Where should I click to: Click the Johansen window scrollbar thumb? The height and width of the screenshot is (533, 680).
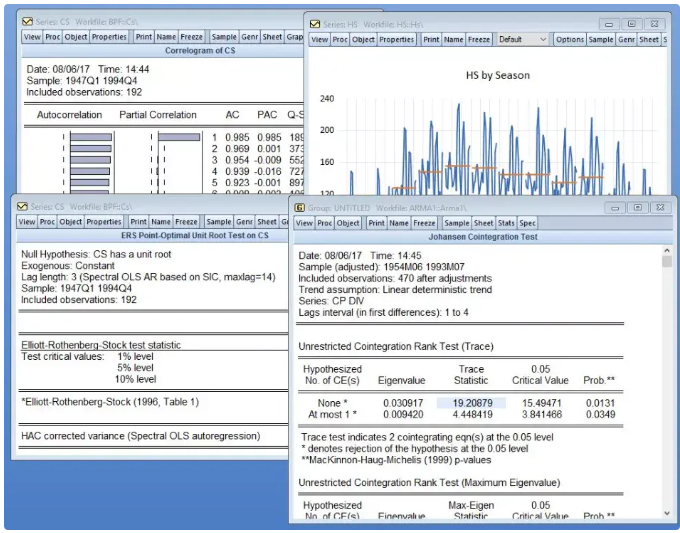click(x=667, y=262)
